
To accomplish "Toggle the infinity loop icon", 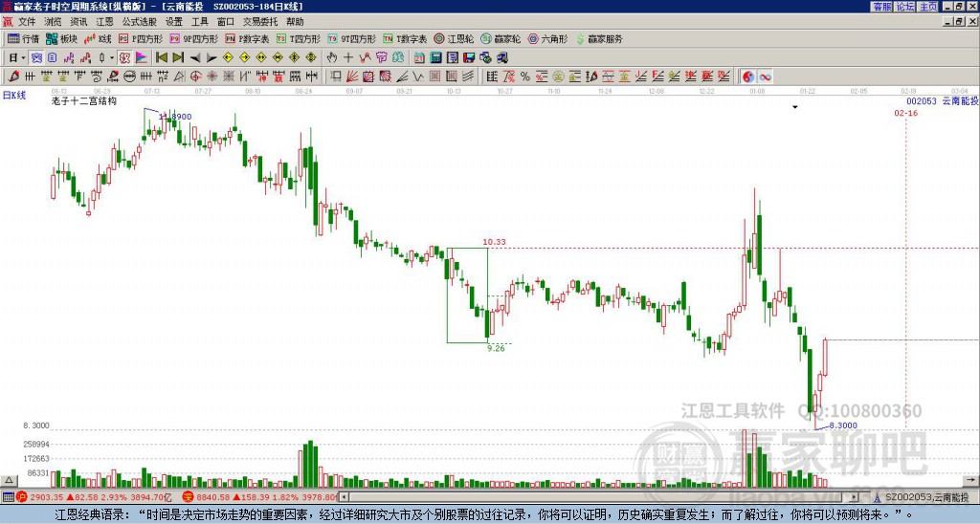I will pyautogui.click(x=765, y=76).
